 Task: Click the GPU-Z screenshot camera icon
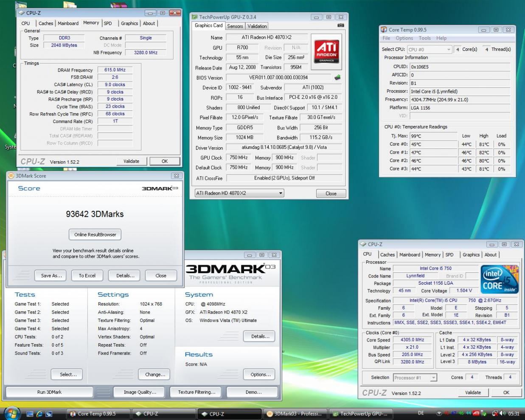pos(340,25)
